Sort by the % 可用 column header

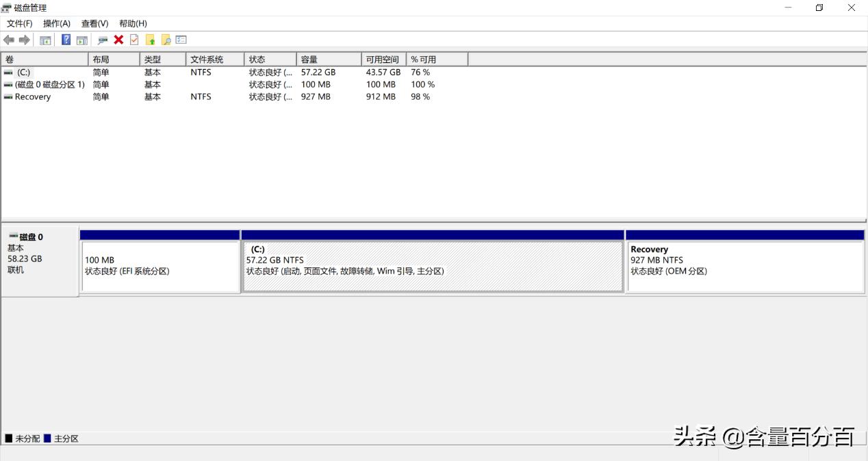tap(437, 60)
